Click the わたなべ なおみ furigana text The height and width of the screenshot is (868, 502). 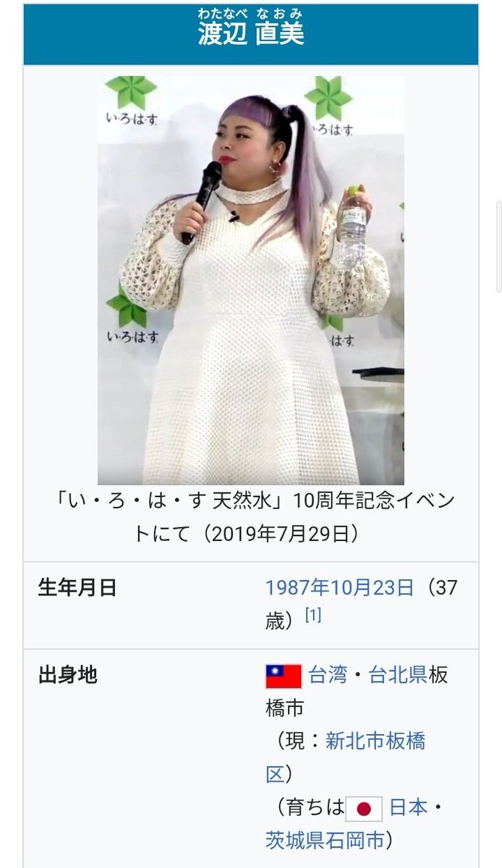251,14
